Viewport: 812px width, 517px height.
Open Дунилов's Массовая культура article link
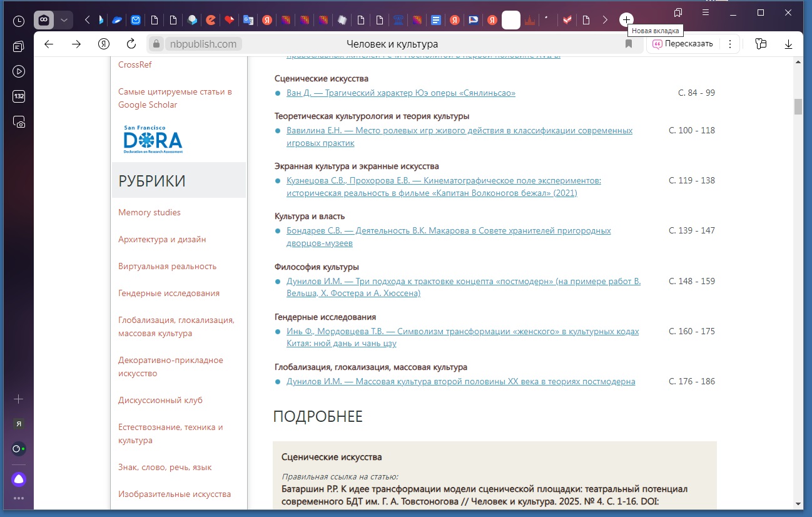(460, 381)
